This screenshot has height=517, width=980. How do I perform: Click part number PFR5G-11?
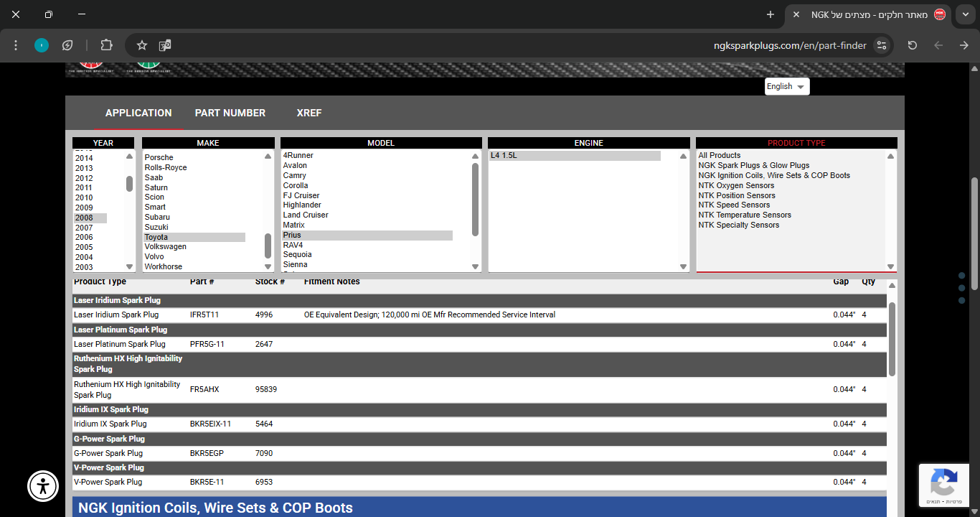coord(207,344)
